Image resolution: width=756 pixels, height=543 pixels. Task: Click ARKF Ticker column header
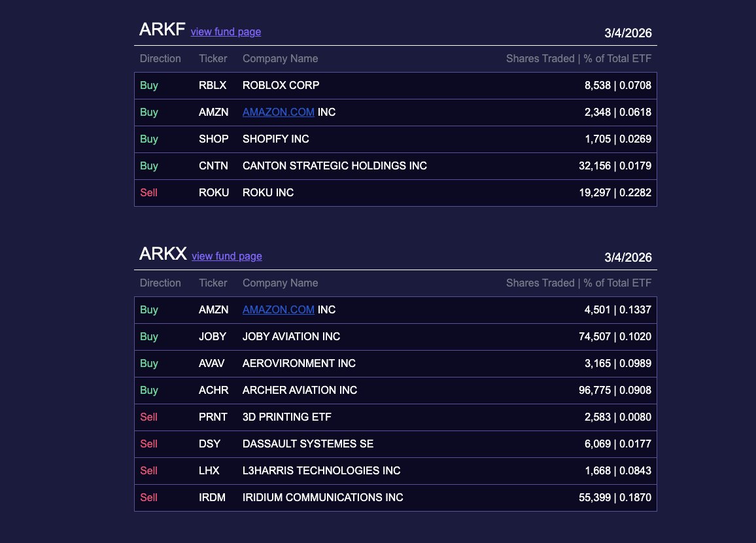pyautogui.click(x=213, y=58)
